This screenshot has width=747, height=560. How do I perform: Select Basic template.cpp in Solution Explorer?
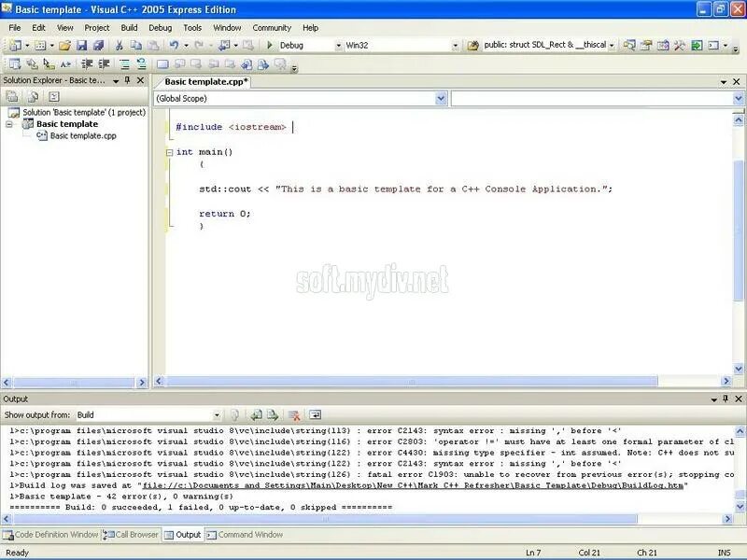(x=83, y=135)
